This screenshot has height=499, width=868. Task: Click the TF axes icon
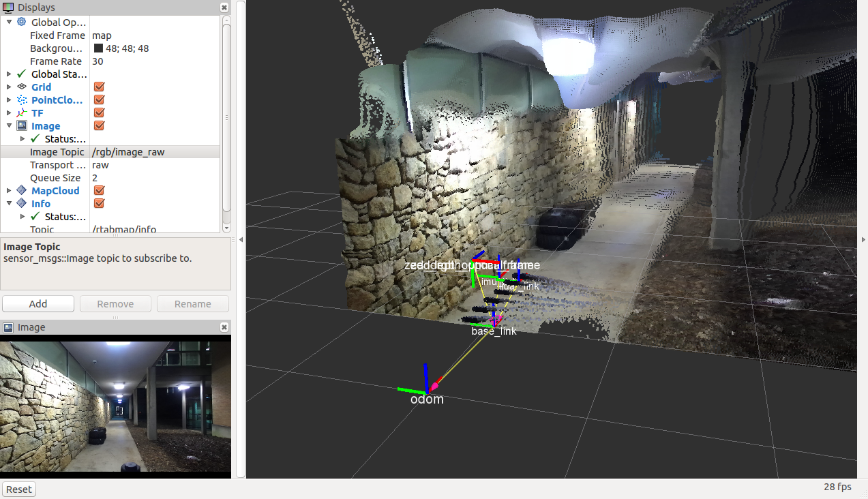pyautogui.click(x=21, y=112)
